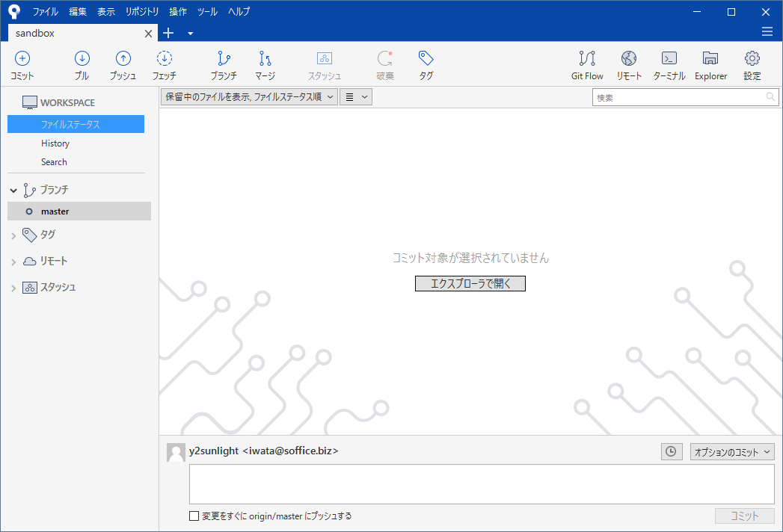Open the pending files display filter dropdown
The height and width of the screenshot is (532, 783).
tap(249, 97)
